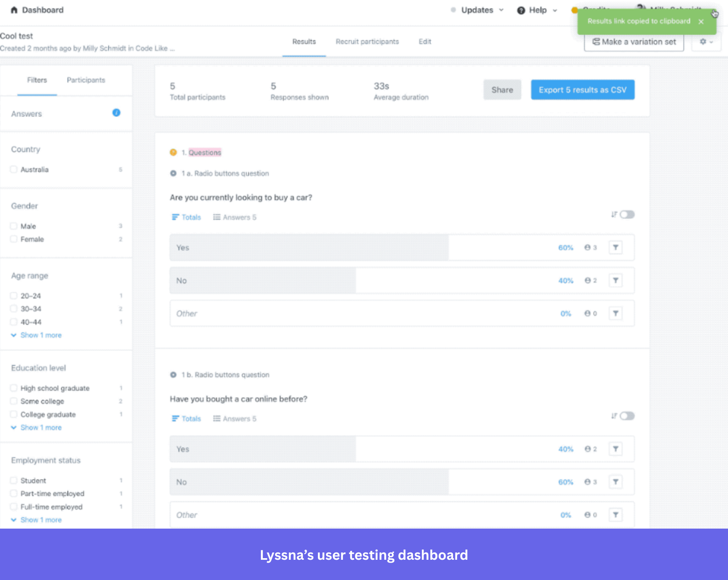Check the Male gender checkbox
Viewport: 728px width, 580px height.
pyautogui.click(x=14, y=226)
